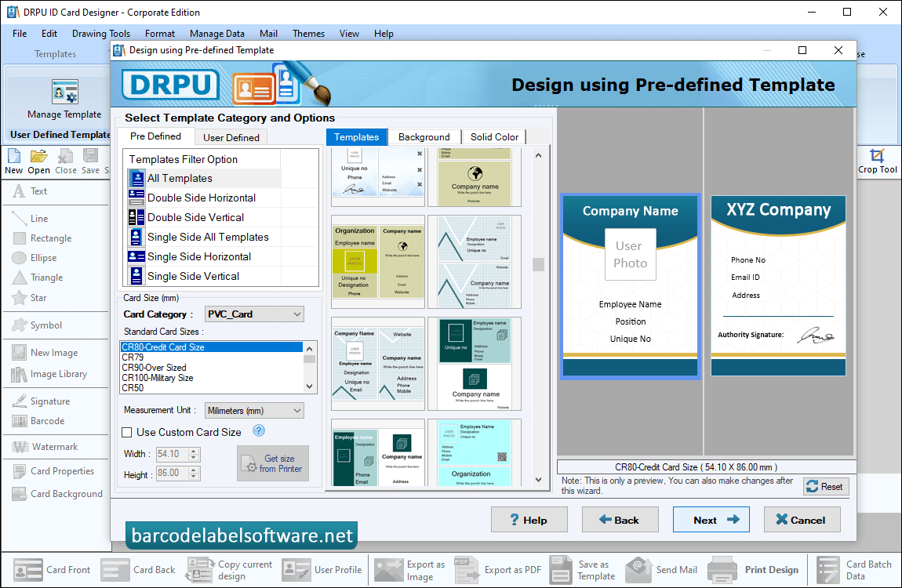The height and width of the screenshot is (588, 902).
Task: Click the Help button in the dialog
Action: (529, 520)
